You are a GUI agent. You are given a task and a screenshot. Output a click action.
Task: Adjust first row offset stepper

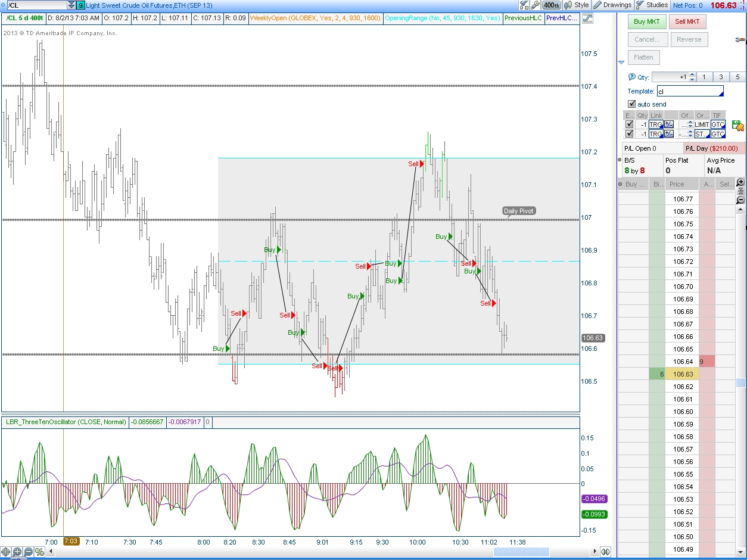coord(691,125)
